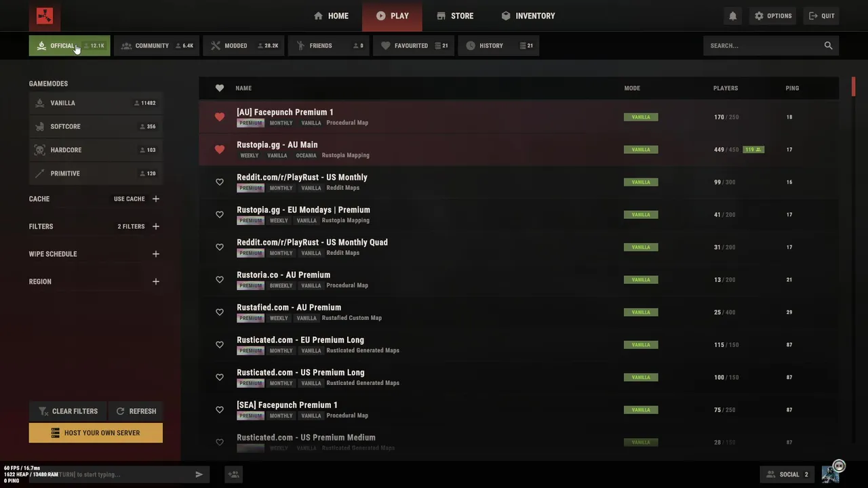Favourite Rusticated.com - EU Premium Long
Screen dimensions: 868x488
(220, 344)
